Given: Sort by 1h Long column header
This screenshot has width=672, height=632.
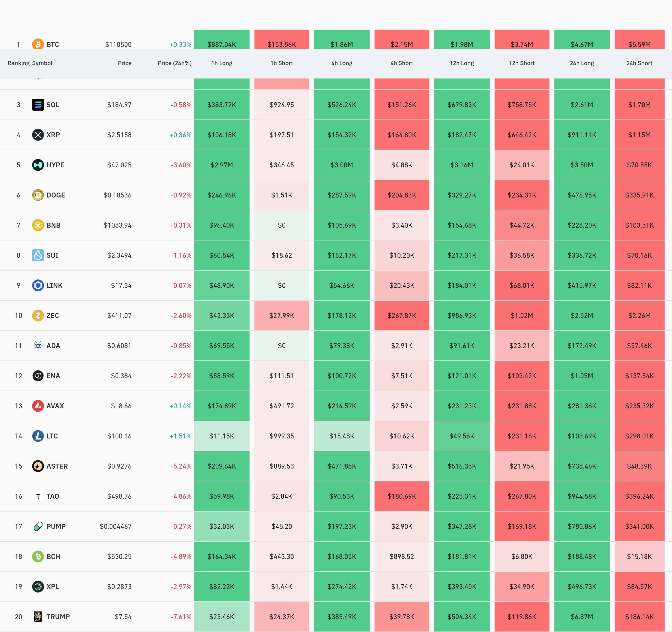Looking at the screenshot, I should 222,63.
